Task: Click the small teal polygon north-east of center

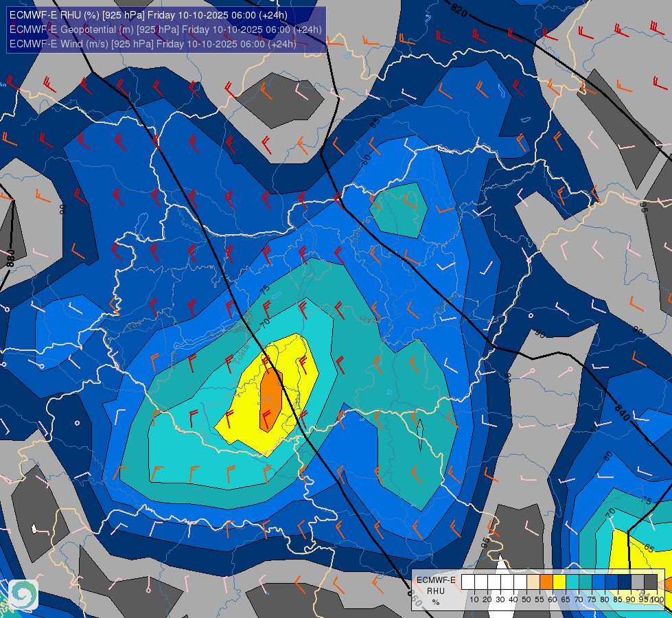Action: [399, 210]
